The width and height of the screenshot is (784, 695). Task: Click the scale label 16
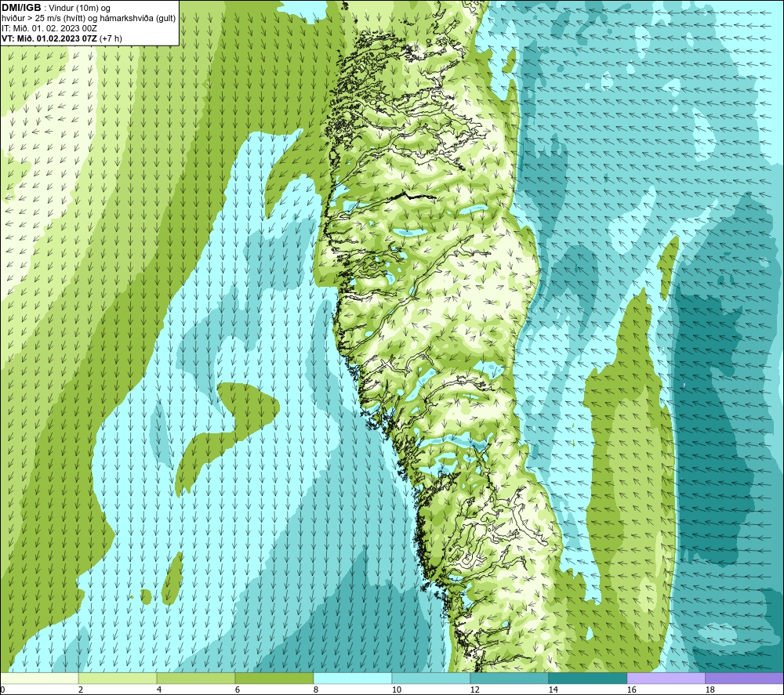pyautogui.click(x=632, y=690)
